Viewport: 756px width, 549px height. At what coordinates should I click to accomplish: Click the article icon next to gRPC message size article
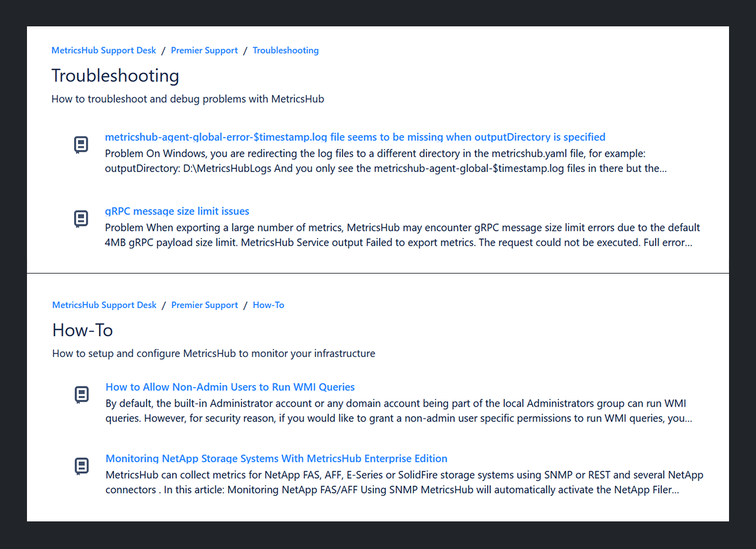click(81, 219)
